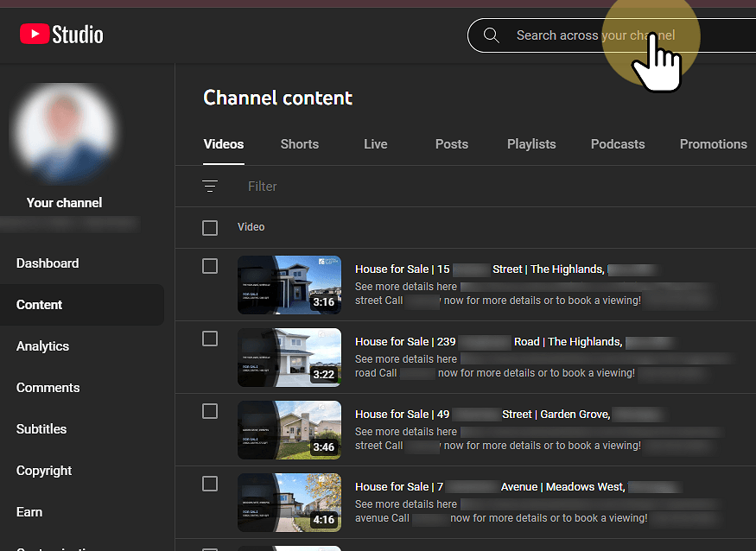The image size is (756, 551).
Task: Click the title House for Sale | 49 Street
Action: pos(510,414)
